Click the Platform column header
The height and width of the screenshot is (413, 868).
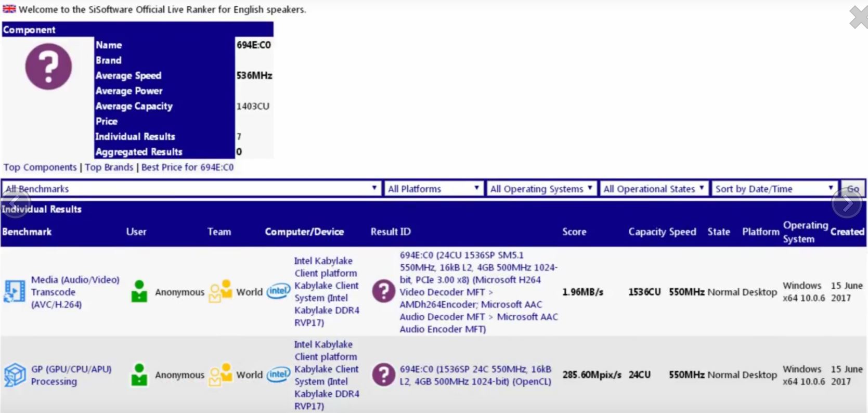tap(761, 232)
